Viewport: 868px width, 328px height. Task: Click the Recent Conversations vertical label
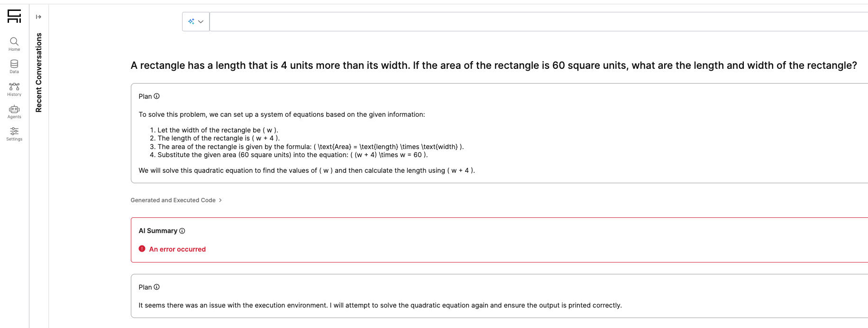(x=39, y=73)
